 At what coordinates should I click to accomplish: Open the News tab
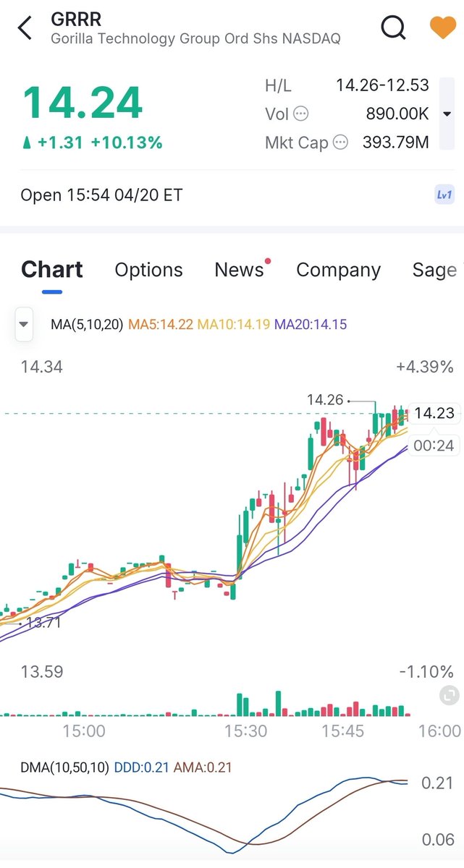click(x=239, y=270)
